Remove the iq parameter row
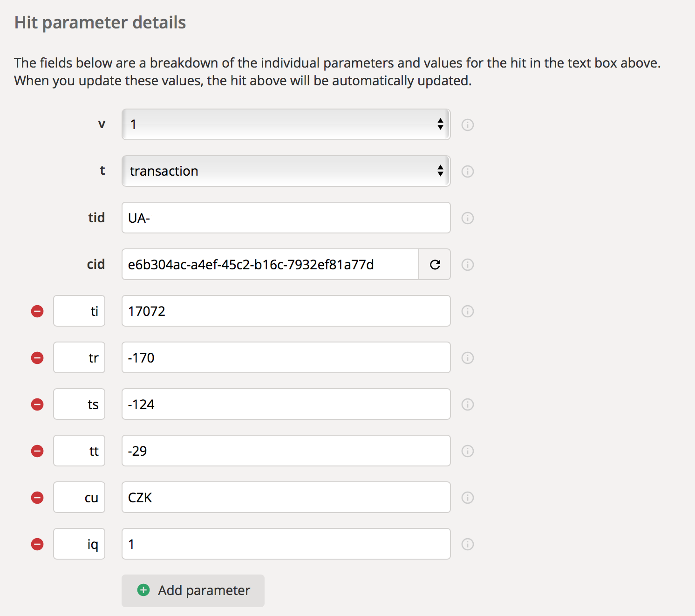 [37, 544]
